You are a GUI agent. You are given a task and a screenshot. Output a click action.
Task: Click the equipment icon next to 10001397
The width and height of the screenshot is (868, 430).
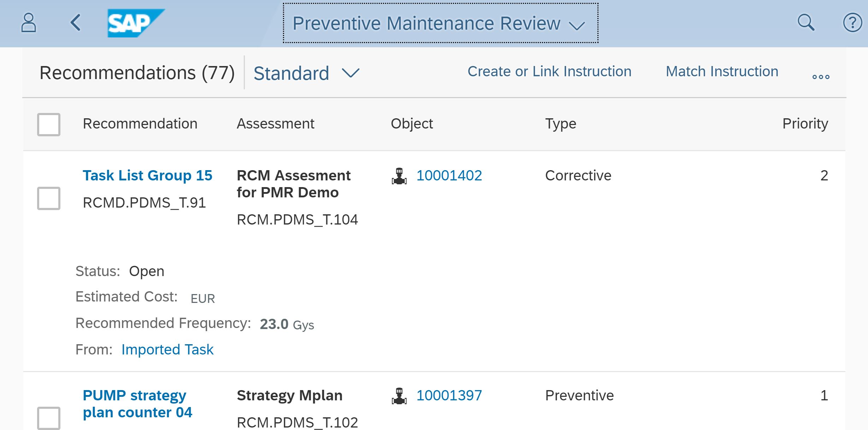click(x=400, y=395)
